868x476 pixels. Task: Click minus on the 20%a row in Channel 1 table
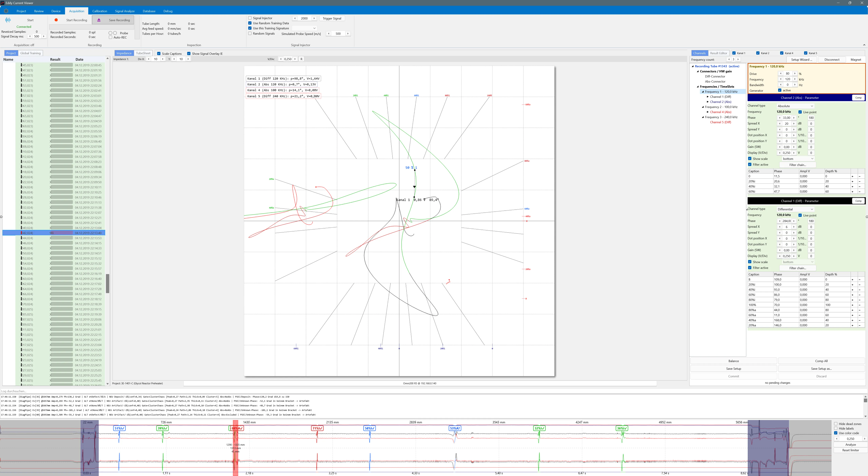860,325
